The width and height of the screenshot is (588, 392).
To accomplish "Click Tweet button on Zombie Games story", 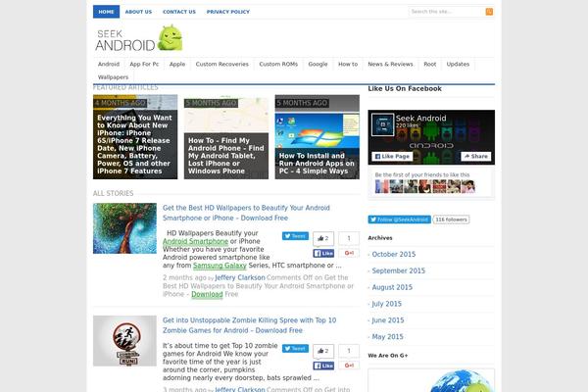I will click(x=295, y=349).
